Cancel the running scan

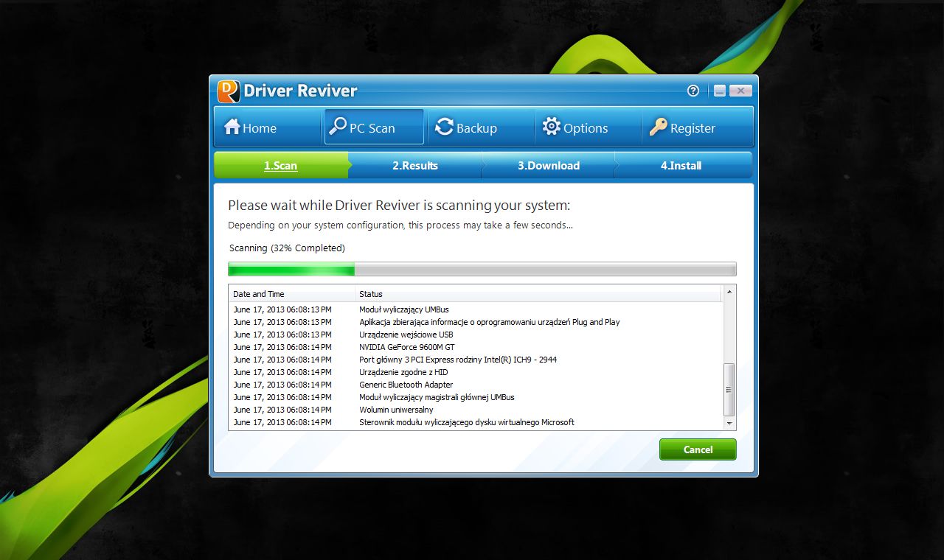698,449
